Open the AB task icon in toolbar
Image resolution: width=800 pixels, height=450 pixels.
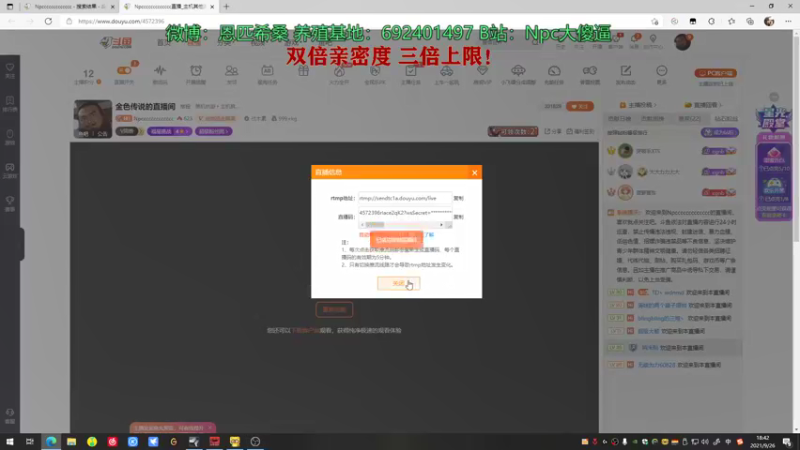267,70
